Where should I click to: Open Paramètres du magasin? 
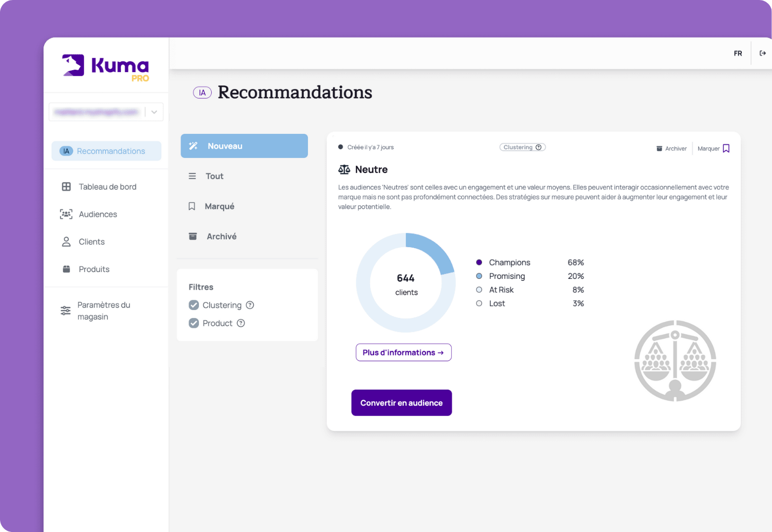click(x=103, y=311)
